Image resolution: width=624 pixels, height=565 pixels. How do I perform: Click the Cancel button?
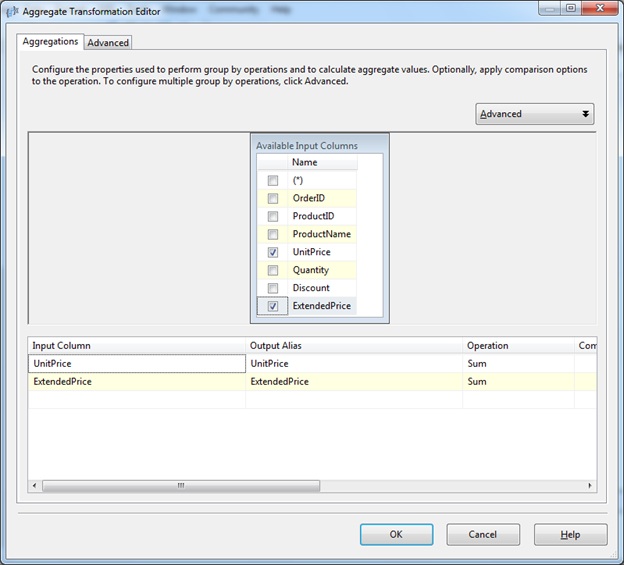(483, 534)
